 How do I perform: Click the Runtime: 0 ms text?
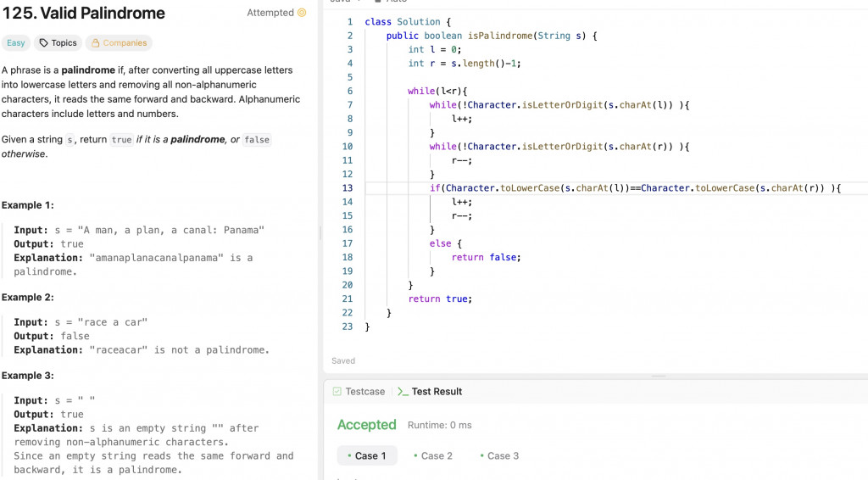click(x=440, y=425)
